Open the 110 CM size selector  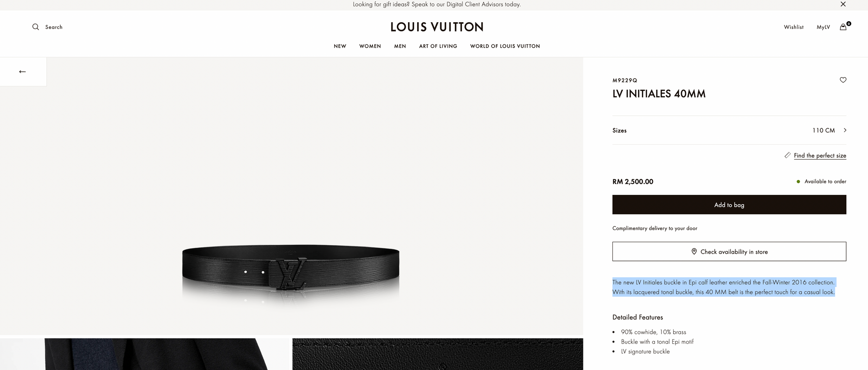click(729, 130)
